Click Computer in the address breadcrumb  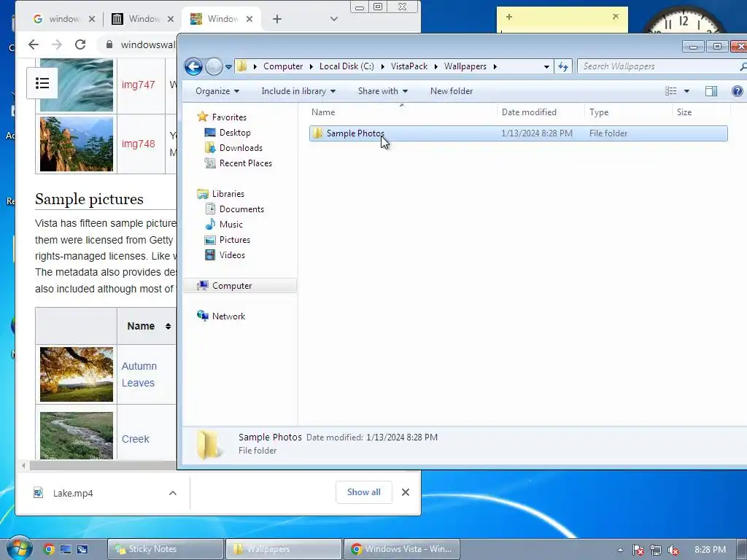click(283, 66)
